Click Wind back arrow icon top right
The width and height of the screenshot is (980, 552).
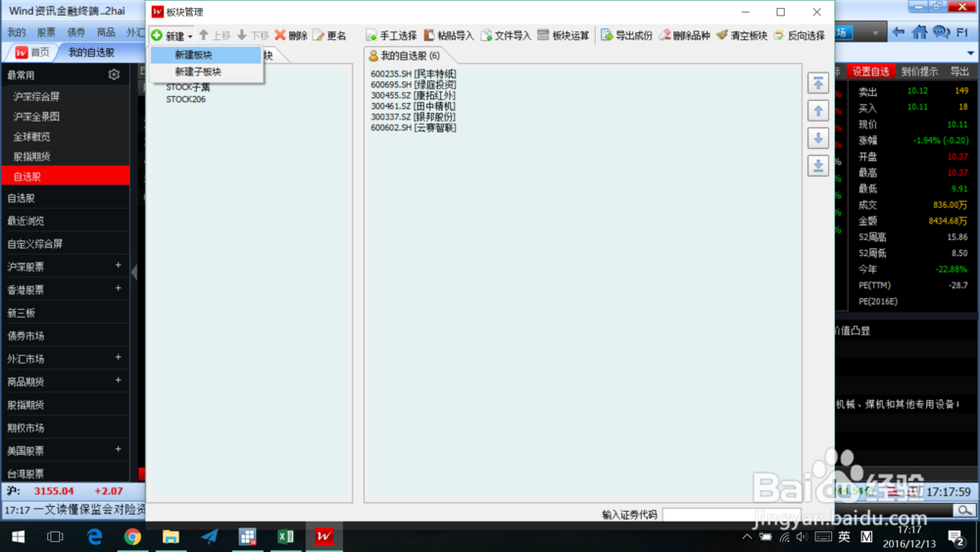click(899, 32)
